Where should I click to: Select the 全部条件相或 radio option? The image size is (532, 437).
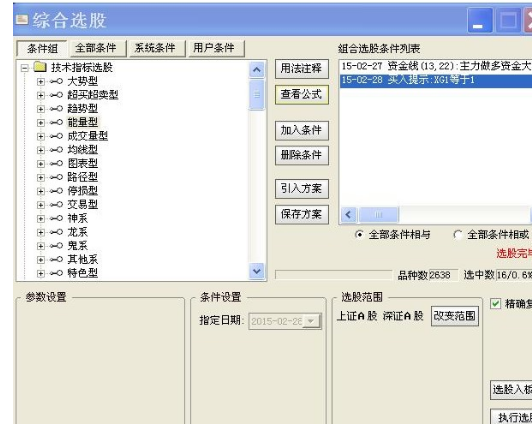pos(458,235)
